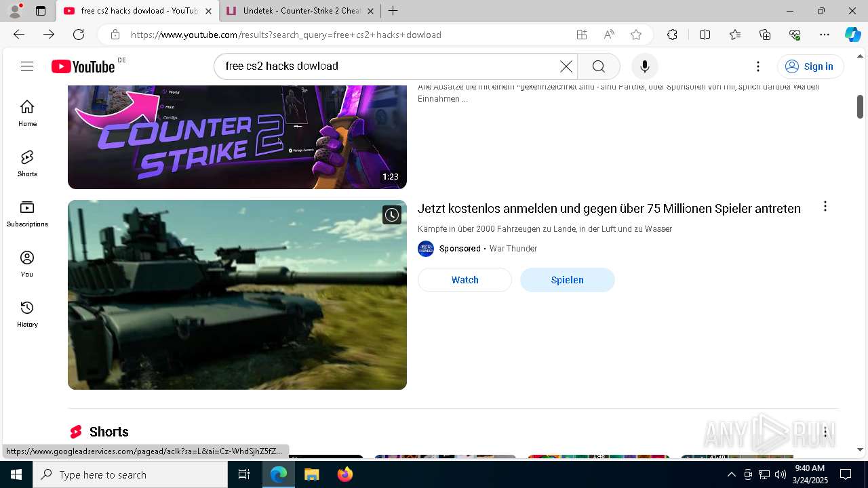
Task: Click the War Thunder channel avatar
Action: [x=426, y=249]
